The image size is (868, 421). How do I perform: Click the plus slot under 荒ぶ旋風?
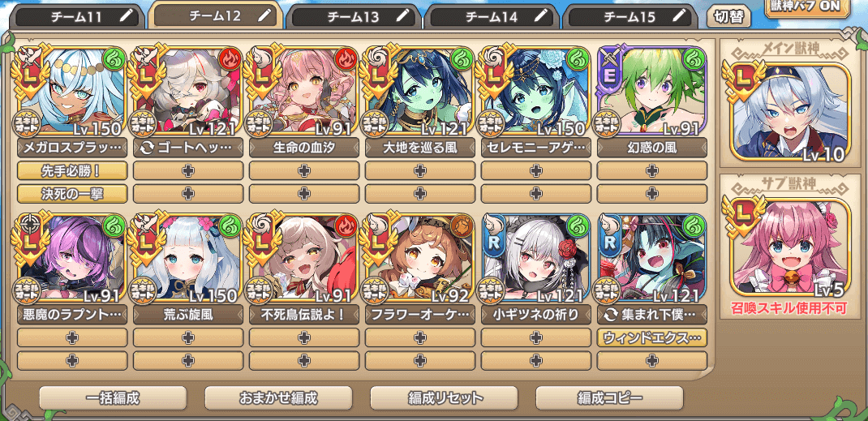pos(188,337)
